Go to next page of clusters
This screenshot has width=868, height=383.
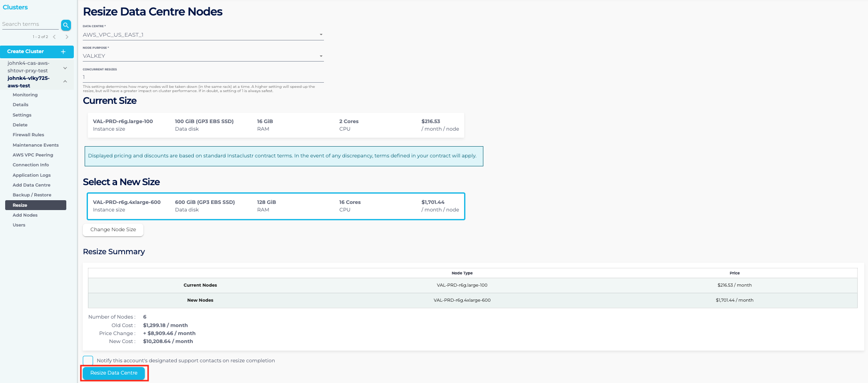[67, 37]
